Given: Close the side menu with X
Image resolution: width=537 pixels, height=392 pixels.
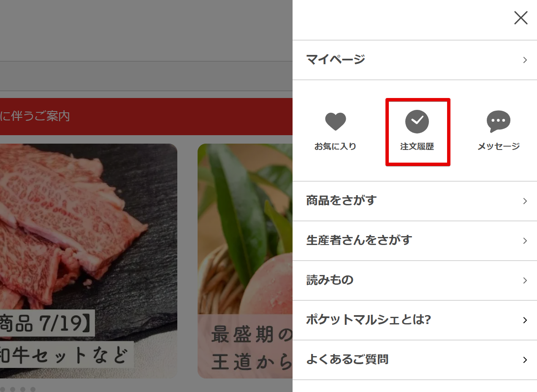Looking at the screenshot, I should point(521,18).
